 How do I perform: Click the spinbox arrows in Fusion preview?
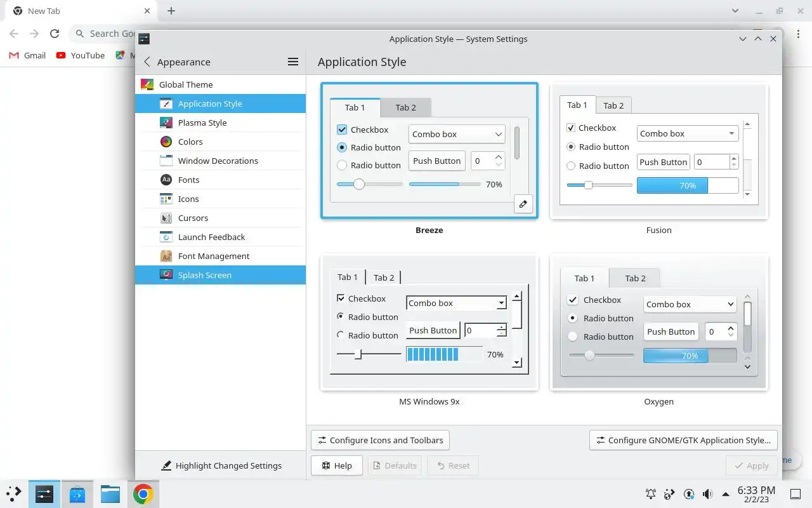[x=734, y=162]
